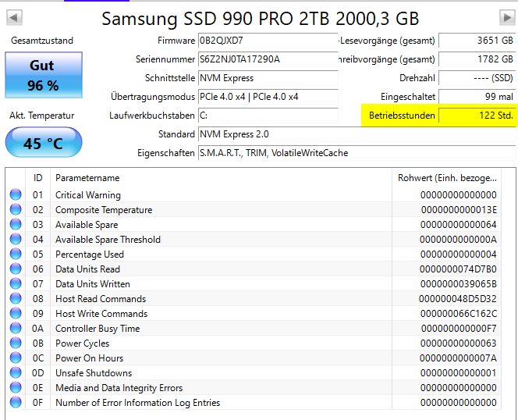The height and width of the screenshot is (420, 518).
Task: Click status icon for Host Read Commands
Action: coord(16,299)
